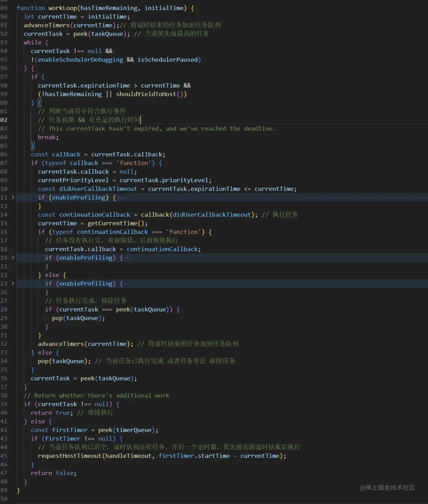
Task: Click the highlighted opening brace on line 100
Action: 40,103
